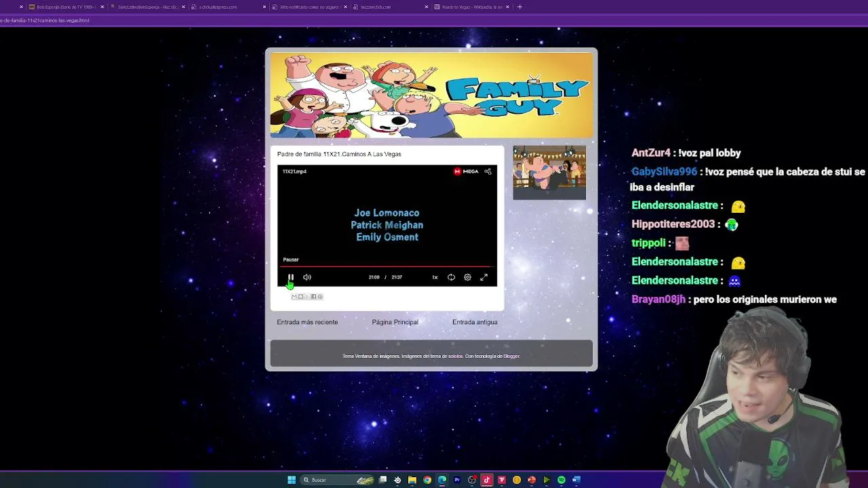Open OBS Studio from the taskbar
The height and width of the screenshot is (488, 868).
(472, 480)
